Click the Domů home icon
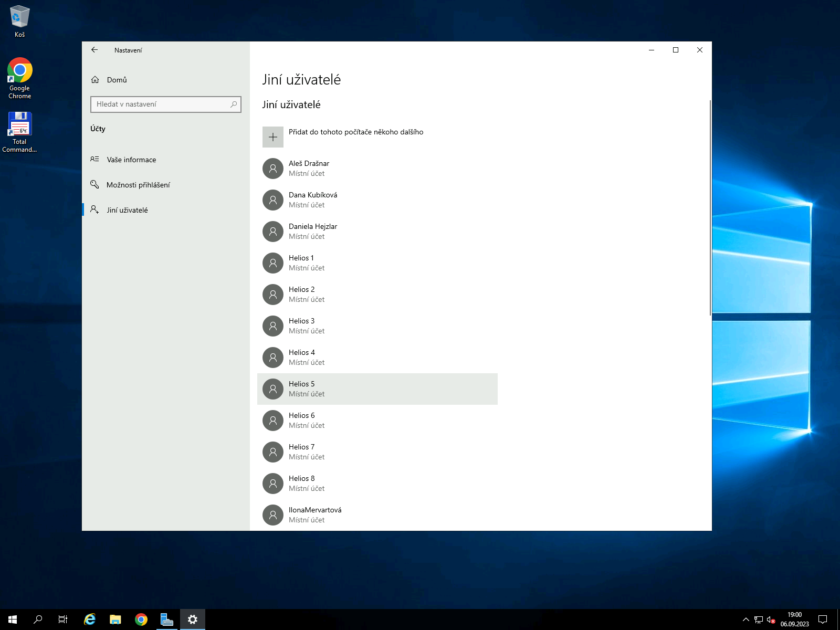840x630 pixels. pyautogui.click(x=95, y=80)
